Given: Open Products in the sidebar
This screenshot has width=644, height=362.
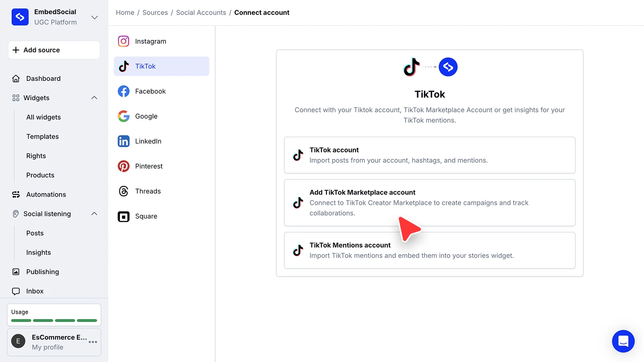Looking at the screenshot, I should [x=40, y=175].
